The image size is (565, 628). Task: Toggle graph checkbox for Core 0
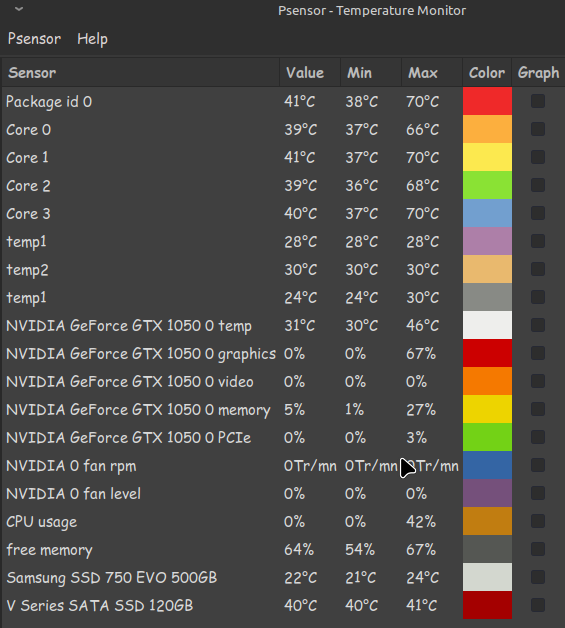coord(538,129)
